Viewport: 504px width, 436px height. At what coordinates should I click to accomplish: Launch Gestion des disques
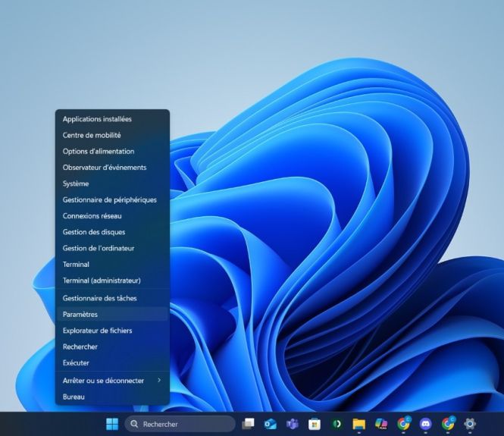point(112,232)
